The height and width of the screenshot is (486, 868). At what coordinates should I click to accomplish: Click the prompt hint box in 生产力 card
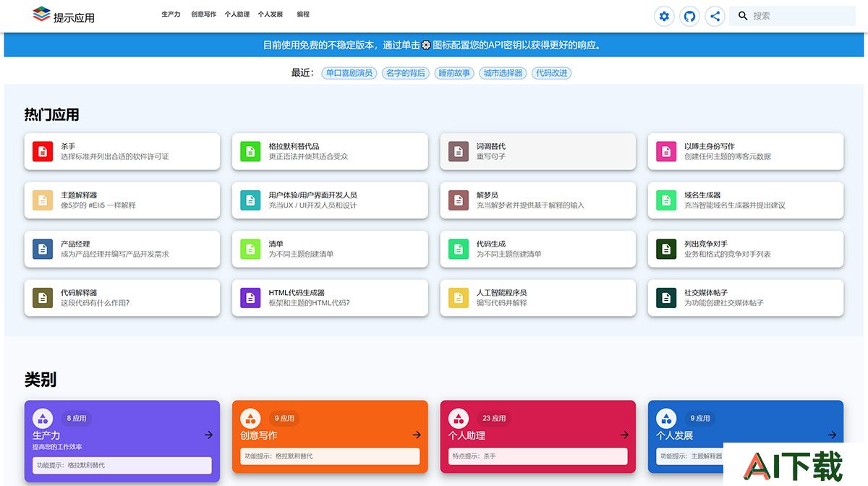click(122, 465)
